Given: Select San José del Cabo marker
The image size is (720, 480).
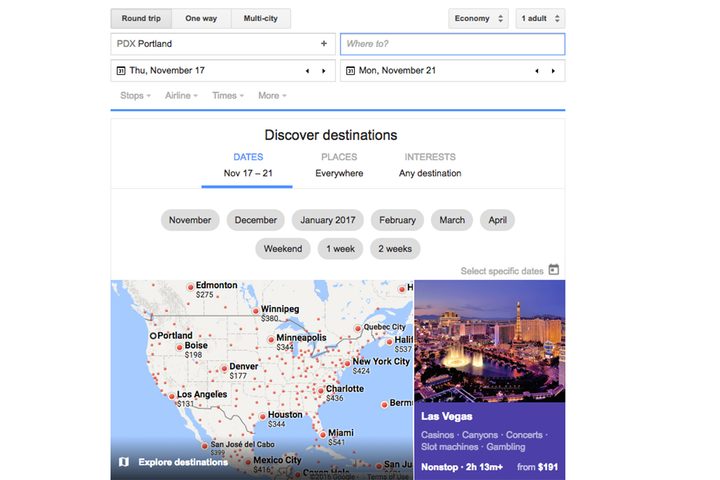Looking at the screenshot, I should tap(205, 446).
